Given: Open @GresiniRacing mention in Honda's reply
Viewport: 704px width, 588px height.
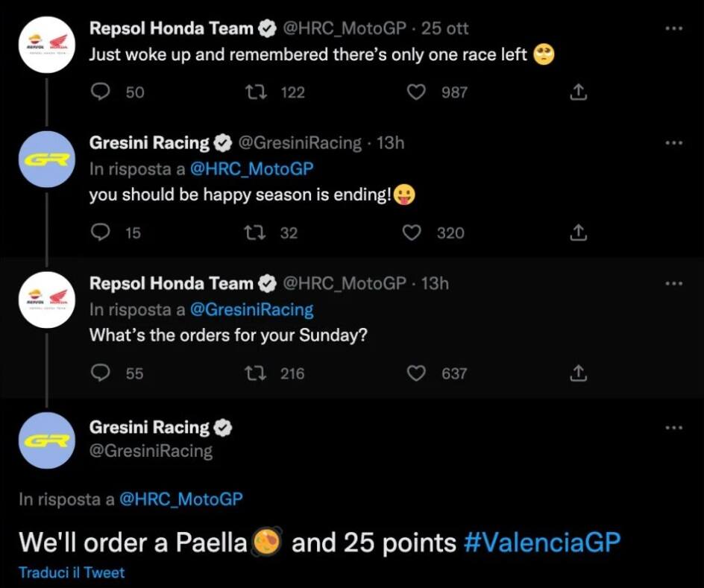Looking at the screenshot, I should pyautogui.click(x=252, y=309).
